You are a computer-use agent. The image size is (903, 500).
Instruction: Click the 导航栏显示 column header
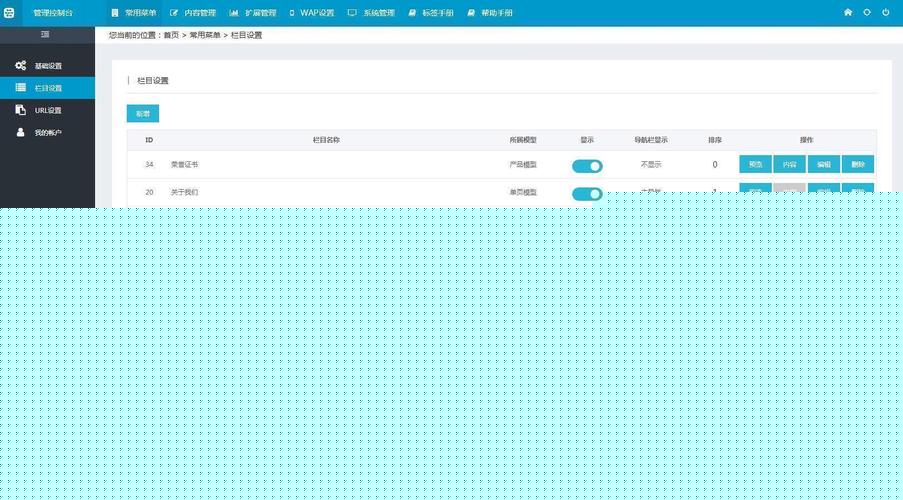651,139
